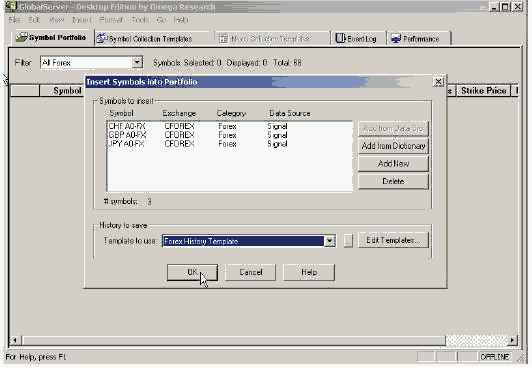Click the Cancel button
Screen dimensions: 532x367
click(x=250, y=272)
